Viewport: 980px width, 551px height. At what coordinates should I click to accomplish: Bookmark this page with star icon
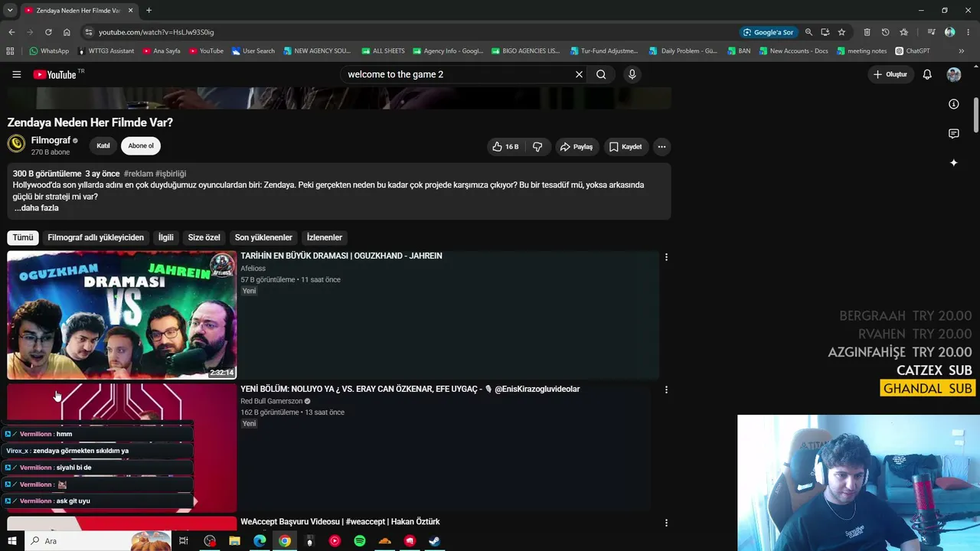coord(841,32)
